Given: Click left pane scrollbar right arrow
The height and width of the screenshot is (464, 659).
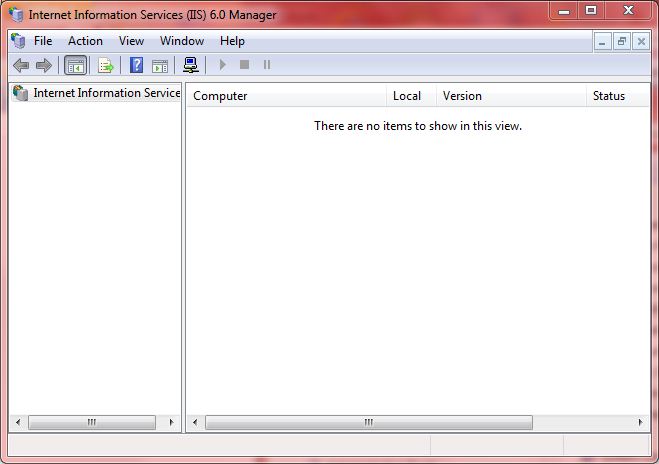Looking at the screenshot, I should [x=172, y=423].
